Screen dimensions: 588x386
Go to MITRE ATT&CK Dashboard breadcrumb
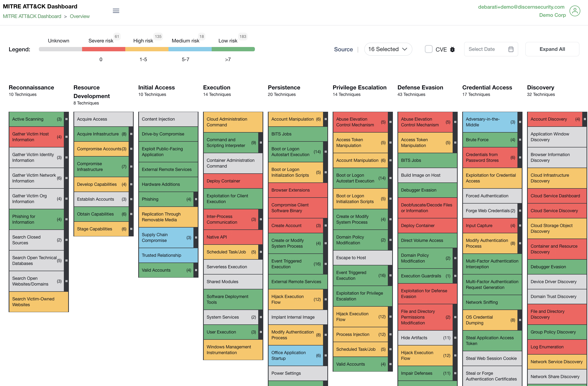(32, 16)
